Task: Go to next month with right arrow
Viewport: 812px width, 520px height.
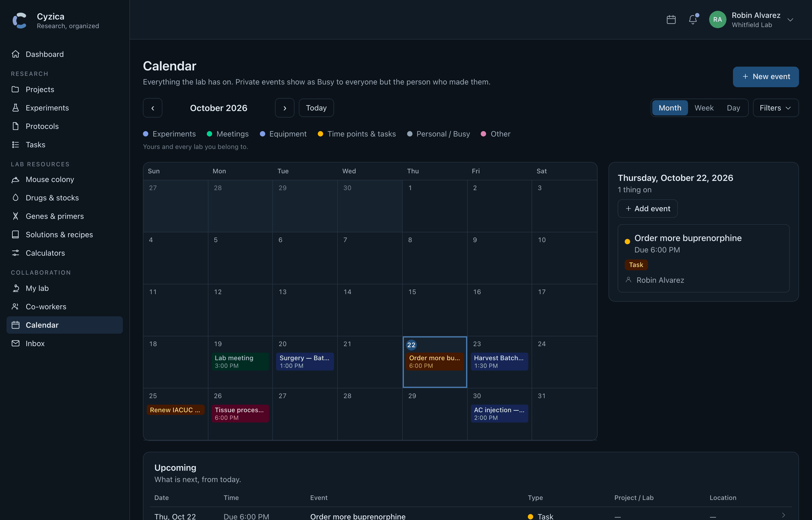Action: [x=285, y=108]
